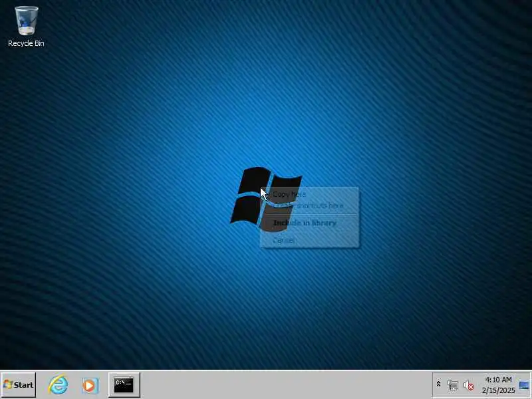Open the network status tray icon
This screenshot has height=399, width=532.
click(x=453, y=385)
